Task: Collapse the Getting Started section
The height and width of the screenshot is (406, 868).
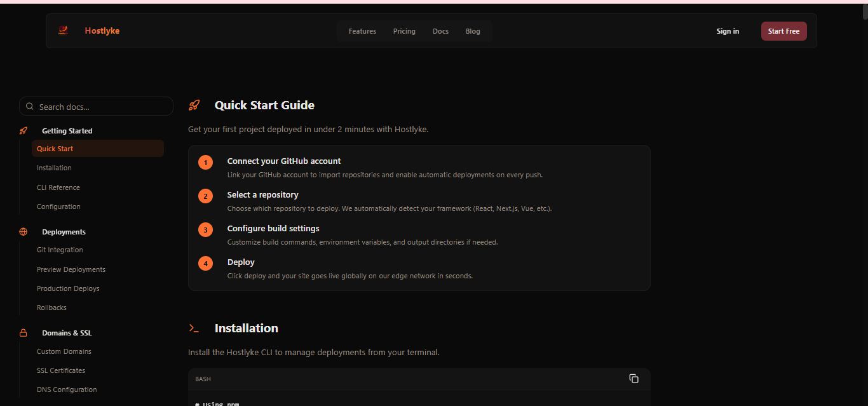Action: 67,130
